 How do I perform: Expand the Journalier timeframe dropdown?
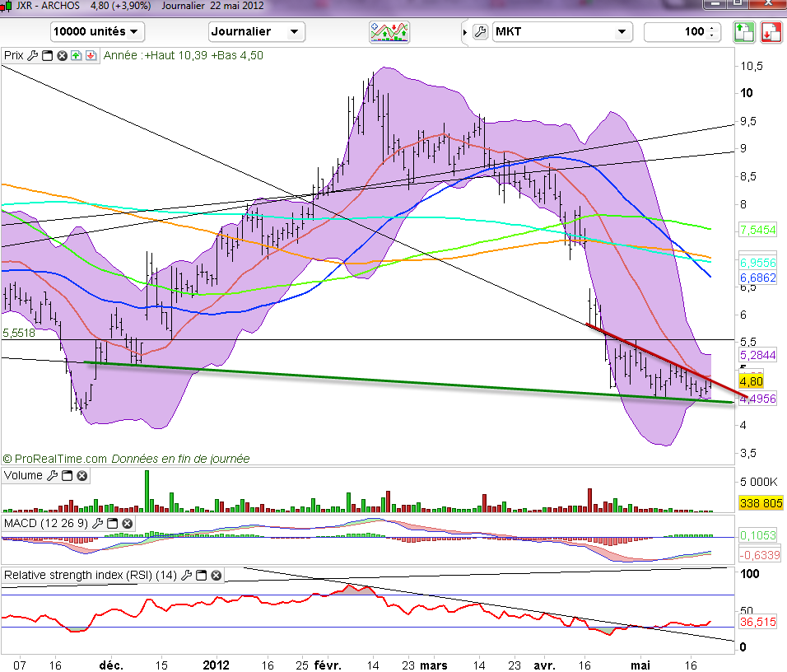pyautogui.click(x=257, y=32)
